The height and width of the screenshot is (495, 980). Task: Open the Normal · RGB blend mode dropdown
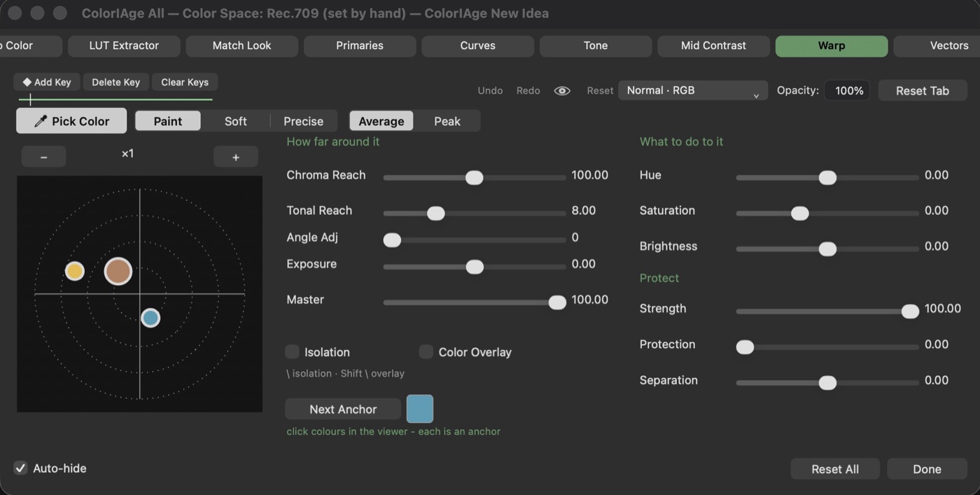click(x=693, y=90)
